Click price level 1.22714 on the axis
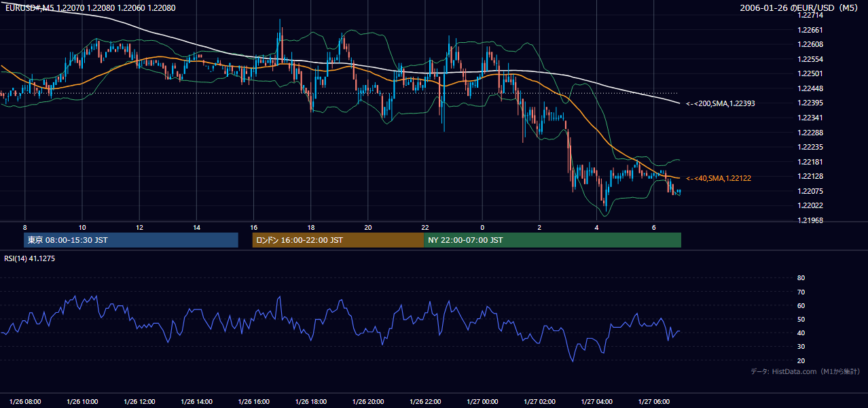The height and width of the screenshot is (408, 868). pyautogui.click(x=811, y=15)
